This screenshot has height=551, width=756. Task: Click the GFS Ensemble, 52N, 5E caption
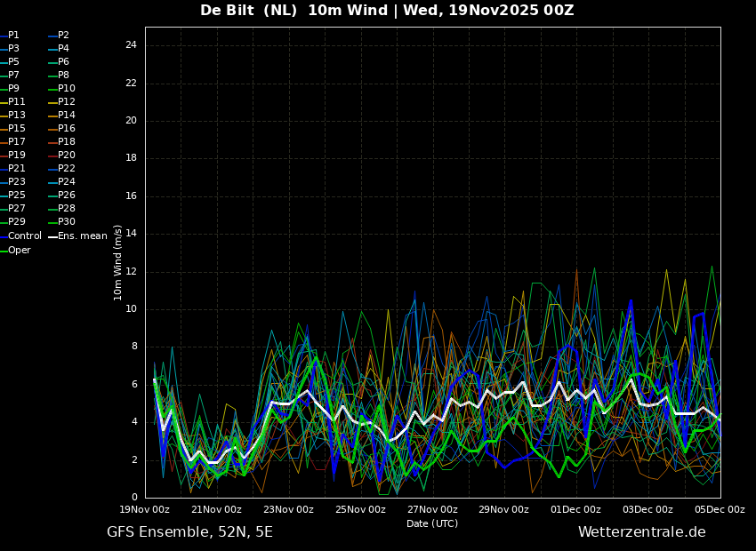click(189, 532)
